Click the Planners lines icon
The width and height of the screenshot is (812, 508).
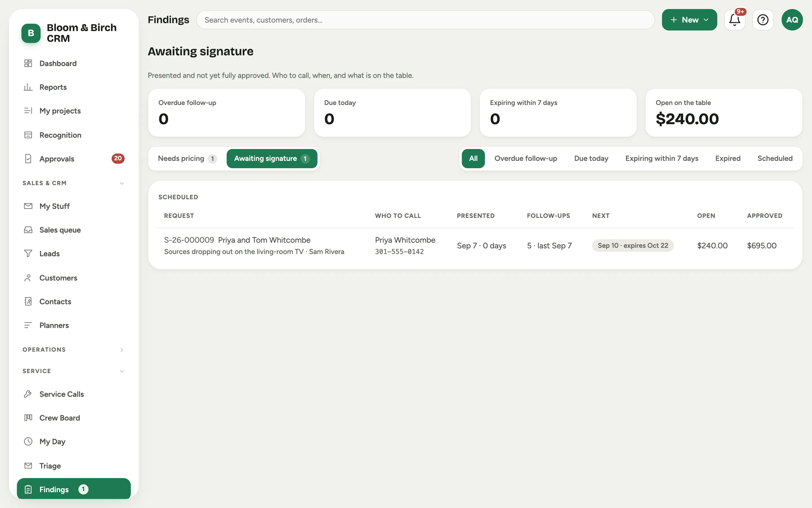pos(28,325)
